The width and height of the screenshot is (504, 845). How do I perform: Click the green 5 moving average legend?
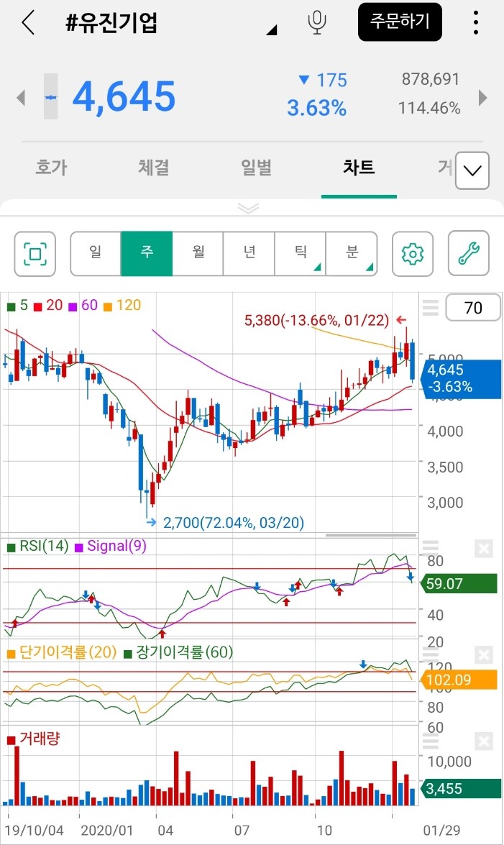tap(18, 306)
